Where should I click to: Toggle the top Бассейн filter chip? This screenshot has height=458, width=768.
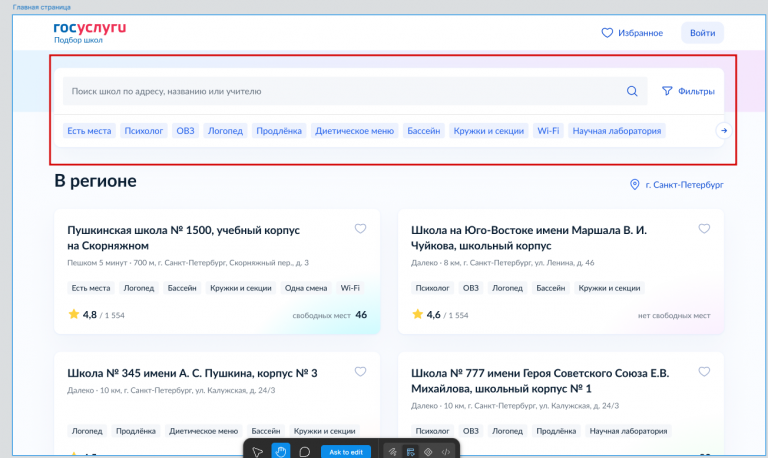click(424, 131)
